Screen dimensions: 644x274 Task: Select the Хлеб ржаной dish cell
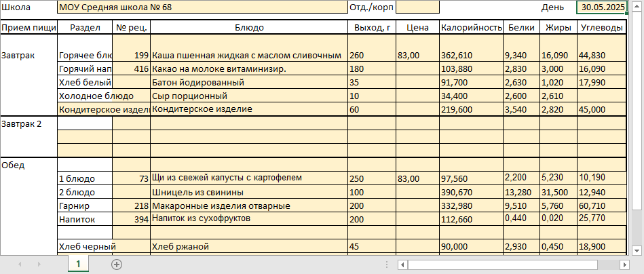[x=249, y=246]
